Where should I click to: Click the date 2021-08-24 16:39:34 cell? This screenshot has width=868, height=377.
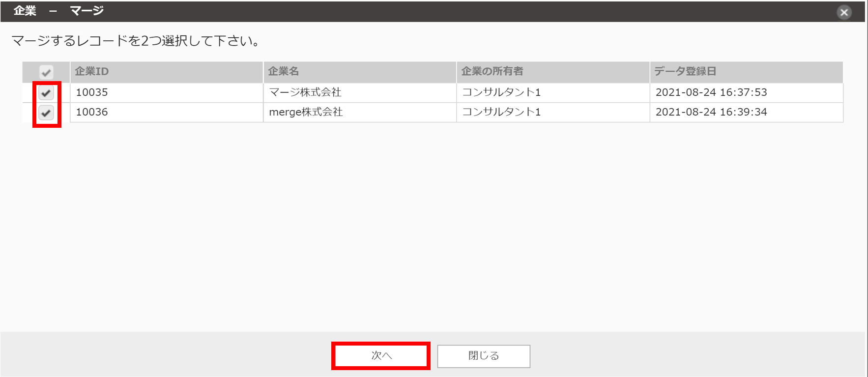coord(711,112)
